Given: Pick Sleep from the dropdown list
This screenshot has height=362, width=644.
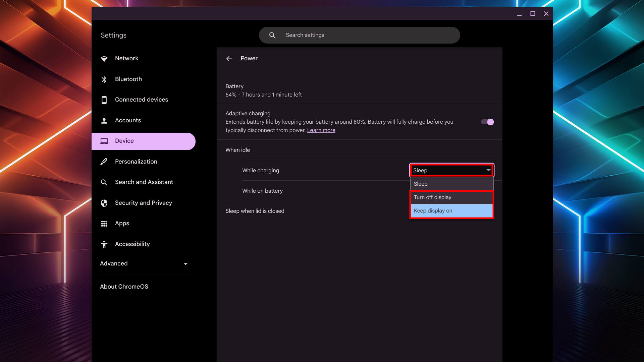Looking at the screenshot, I should pos(451,184).
